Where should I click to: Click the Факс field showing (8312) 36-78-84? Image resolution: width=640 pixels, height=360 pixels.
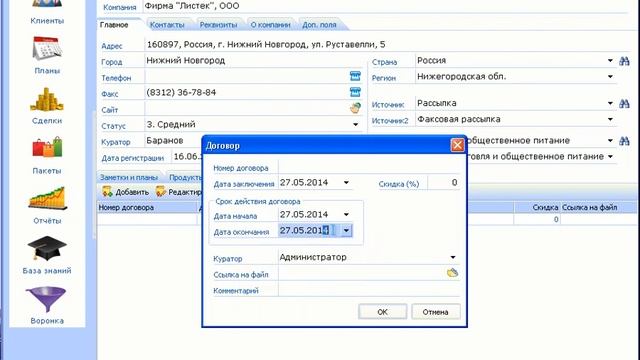click(x=247, y=93)
